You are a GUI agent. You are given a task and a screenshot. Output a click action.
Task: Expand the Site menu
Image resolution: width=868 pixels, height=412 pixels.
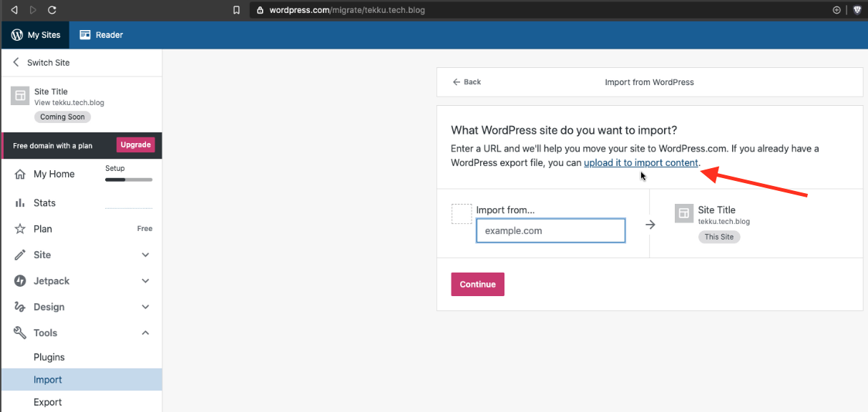(43, 255)
